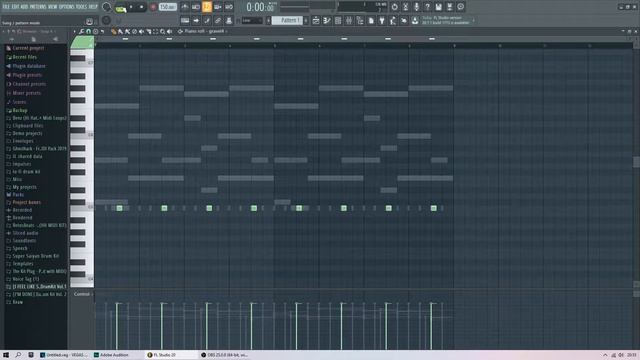Screen dimensions: 640x360
Task: Select the piano roll Playback speaker tool
Action: click(x=169, y=31)
